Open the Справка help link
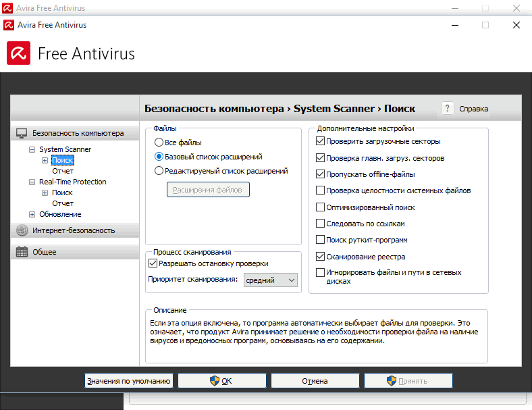532x410 pixels. tap(474, 109)
